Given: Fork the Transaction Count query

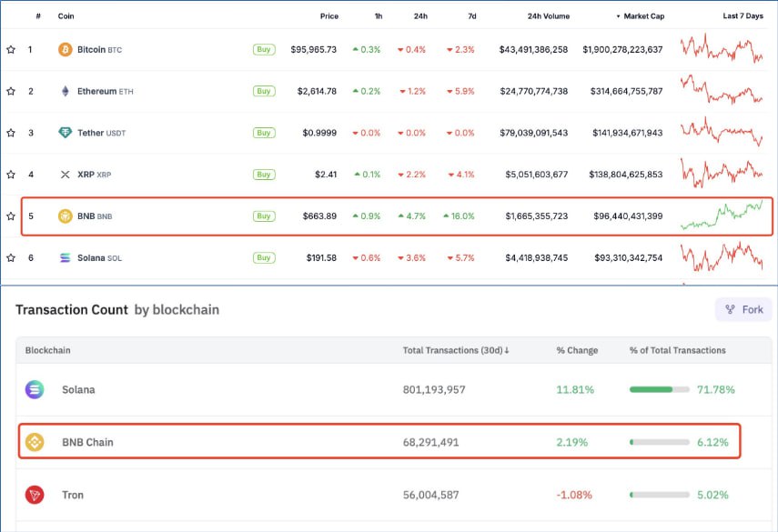Looking at the screenshot, I should (743, 309).
